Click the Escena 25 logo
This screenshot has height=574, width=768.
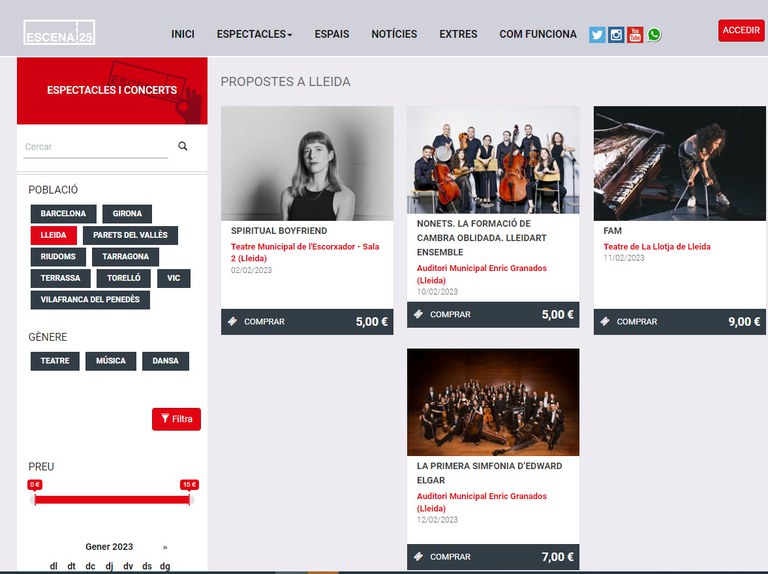point(59,32)
